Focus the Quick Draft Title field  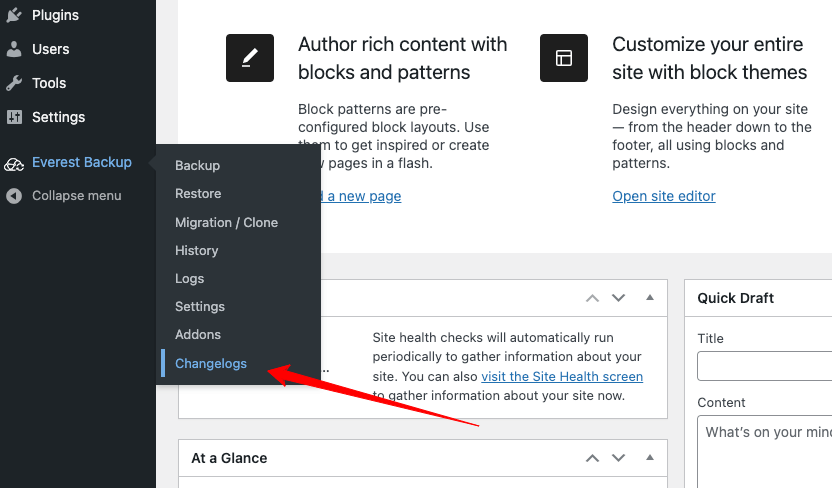(765, 366)
